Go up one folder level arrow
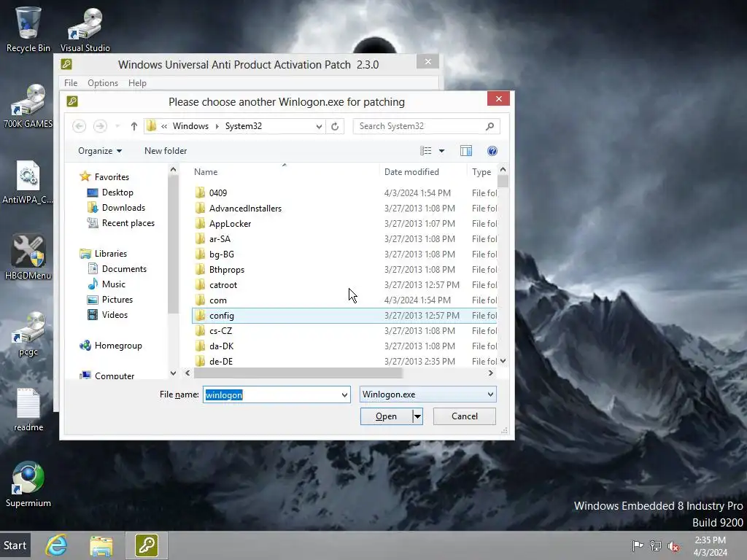Viewport: 747px width, 560px height. point(134,126)
